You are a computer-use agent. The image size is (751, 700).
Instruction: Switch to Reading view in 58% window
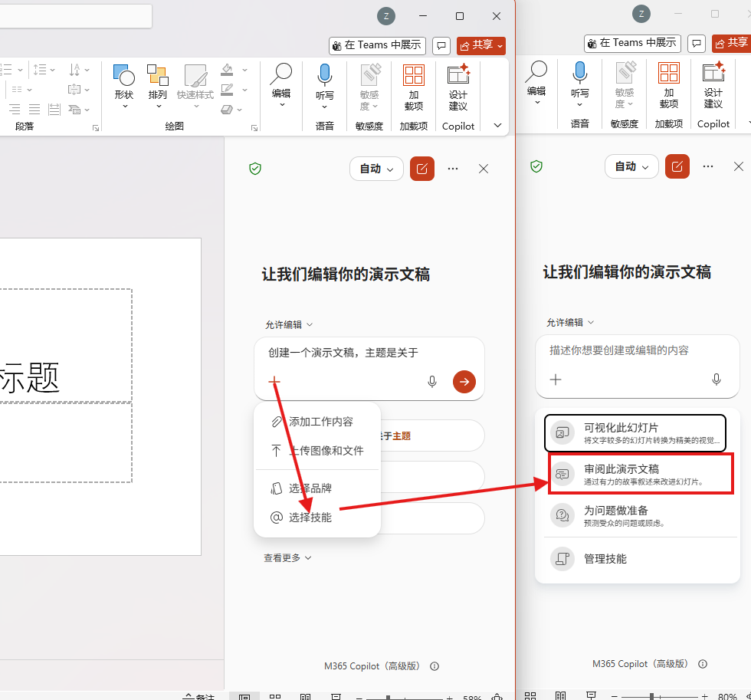point(306,697)
